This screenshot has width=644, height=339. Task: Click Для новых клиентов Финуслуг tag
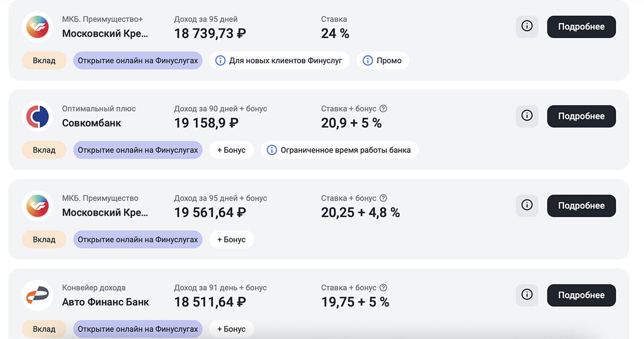279,61
